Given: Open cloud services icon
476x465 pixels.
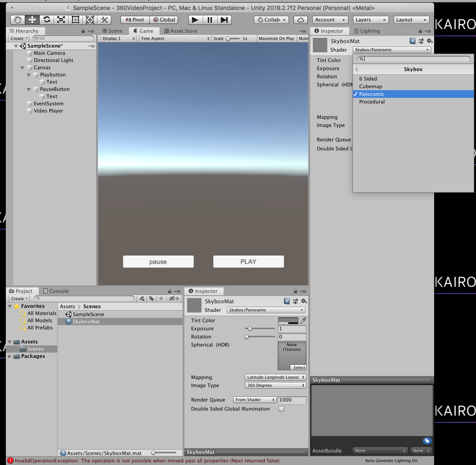Looking at the screenshot, I should pos(300,20).
